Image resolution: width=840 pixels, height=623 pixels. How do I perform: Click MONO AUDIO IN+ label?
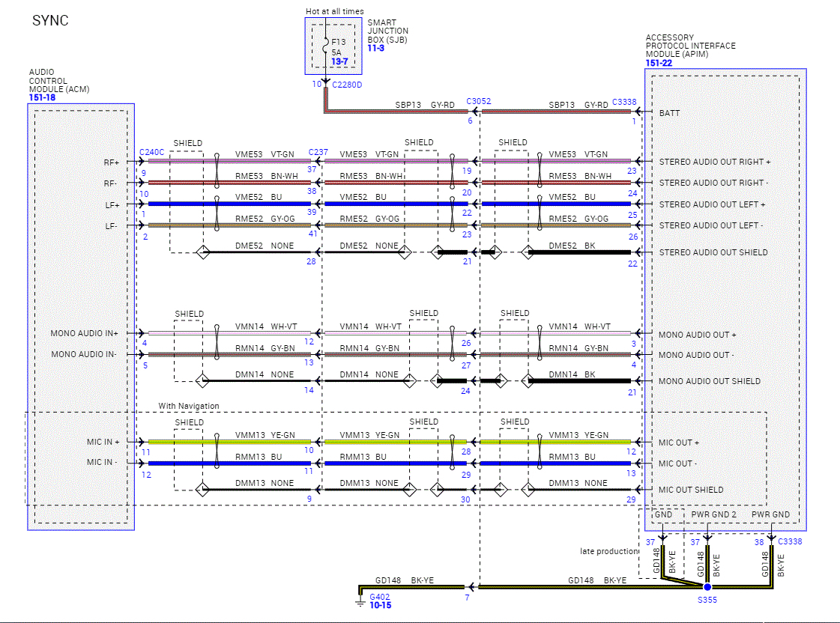[x=84, y=333]
